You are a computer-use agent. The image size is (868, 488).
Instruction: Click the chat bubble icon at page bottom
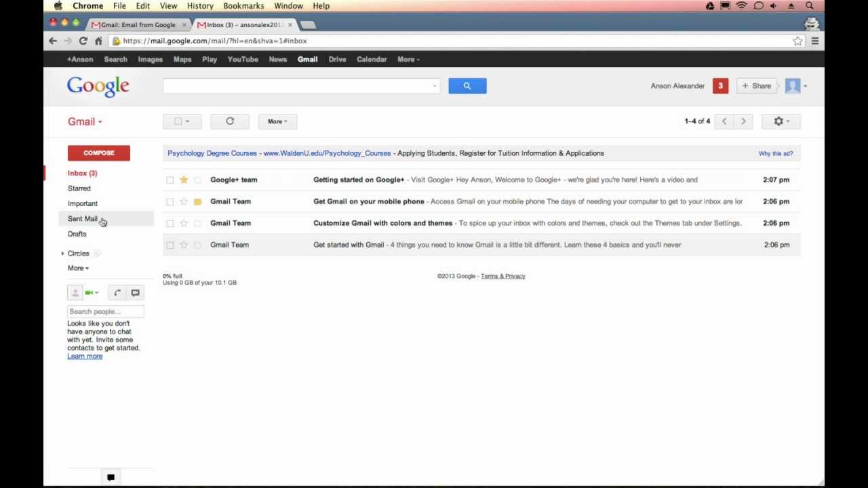[111, 477]
